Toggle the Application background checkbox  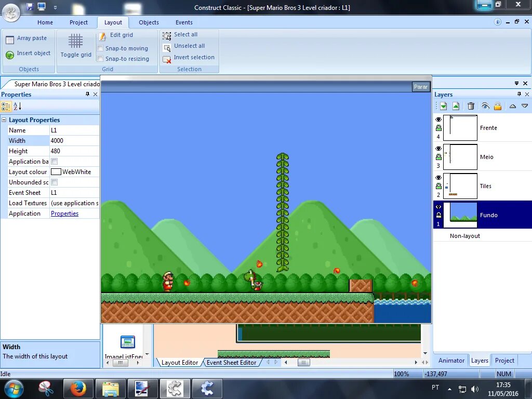click(54, 162)
